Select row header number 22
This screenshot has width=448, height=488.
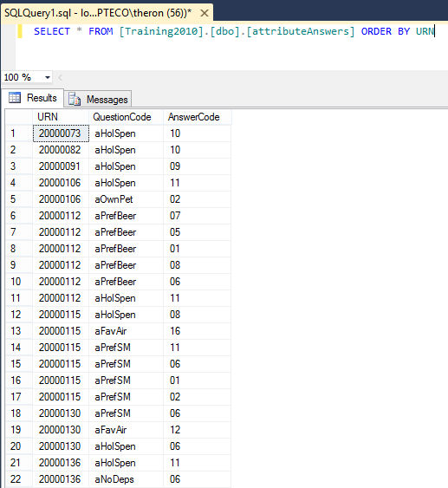[x=19, y=479]
